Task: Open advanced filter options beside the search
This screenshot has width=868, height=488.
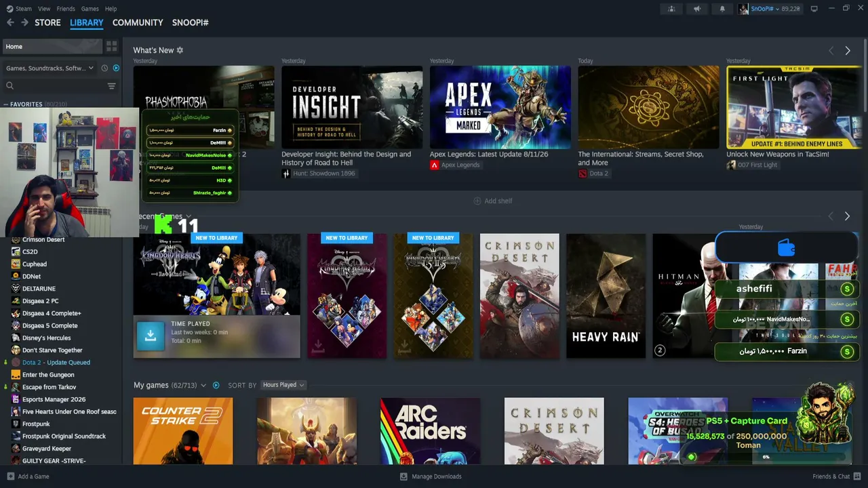Action: tap(111, 86)
